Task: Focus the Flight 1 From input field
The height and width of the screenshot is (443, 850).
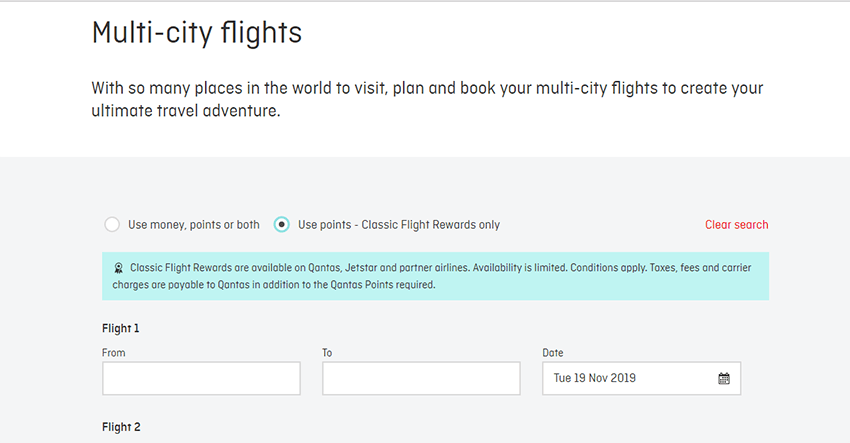Action: (x=201, y=378)
